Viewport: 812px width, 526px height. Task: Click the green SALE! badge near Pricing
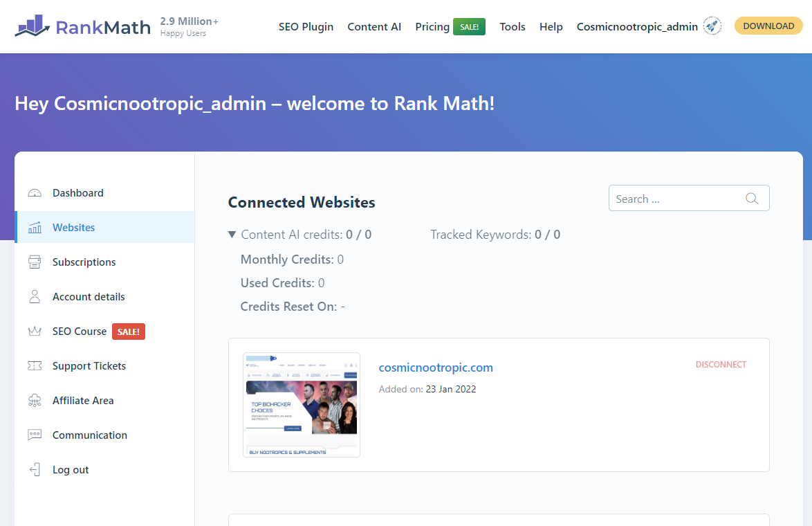click(x=469, y=26)
